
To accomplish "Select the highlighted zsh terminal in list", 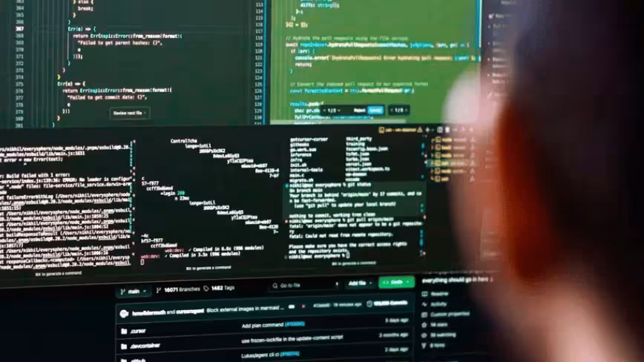I will [452, 163].
